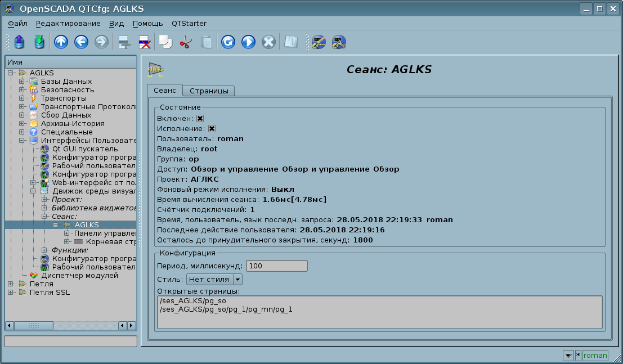The image size is (623, 364).
Task: Click the Базы Данных database icon
Action: (x=34, y=82)
